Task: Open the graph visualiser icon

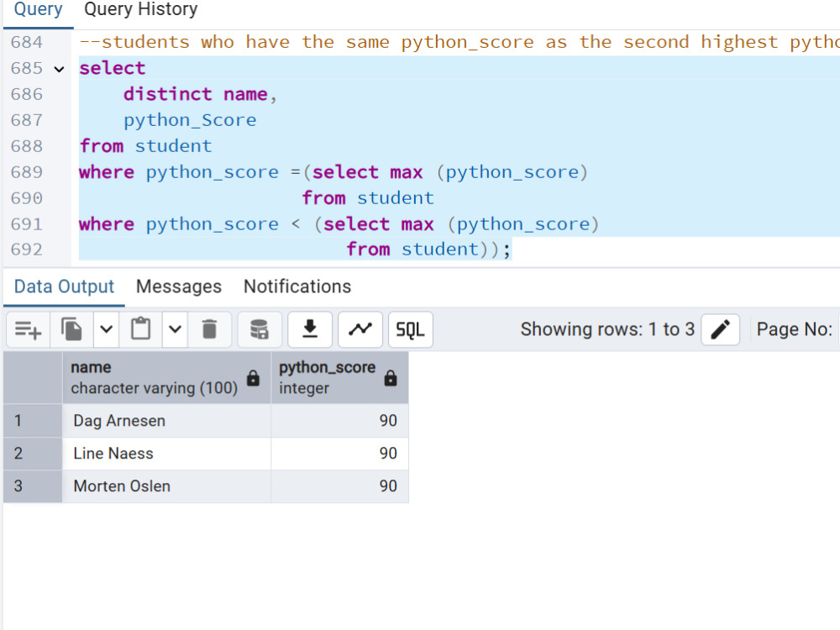Action: pos(360,329)
